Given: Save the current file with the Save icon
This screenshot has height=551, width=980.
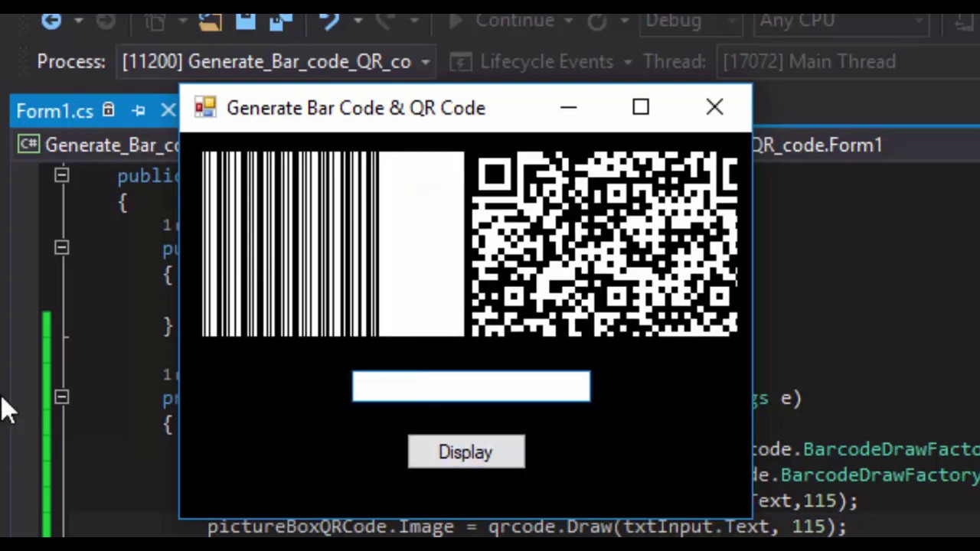Looking at the screenshot, I should coord(246,21).
